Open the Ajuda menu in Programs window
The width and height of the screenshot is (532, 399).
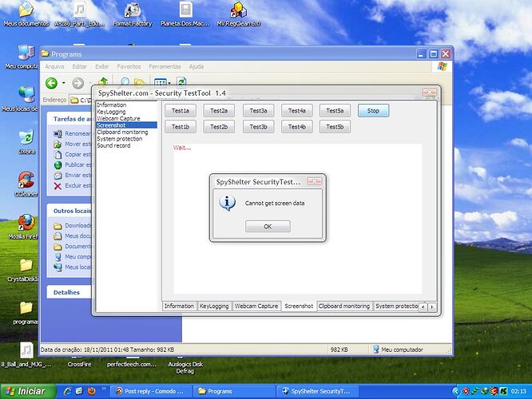(x=197, y=66)
